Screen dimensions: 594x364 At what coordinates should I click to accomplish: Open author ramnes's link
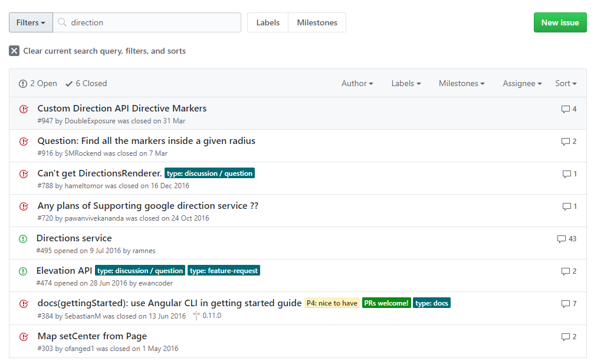[144, 251]
